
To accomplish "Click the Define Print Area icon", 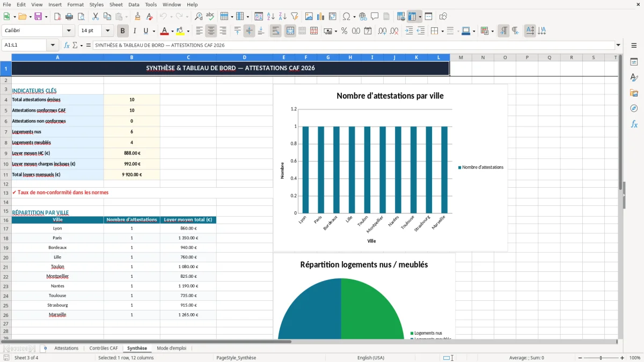I will (401, 17).
